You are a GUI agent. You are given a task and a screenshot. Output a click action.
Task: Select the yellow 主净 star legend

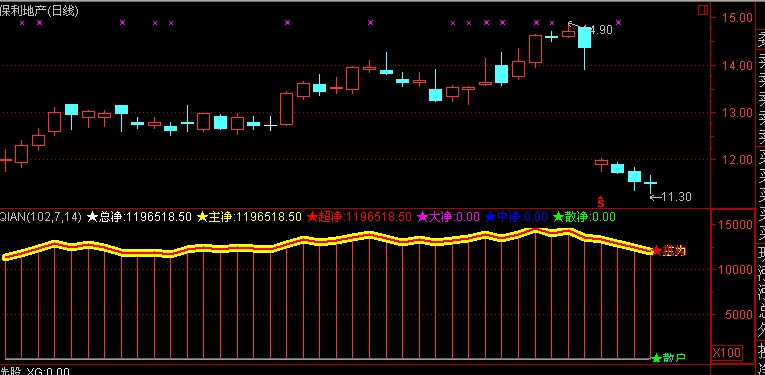249,217
